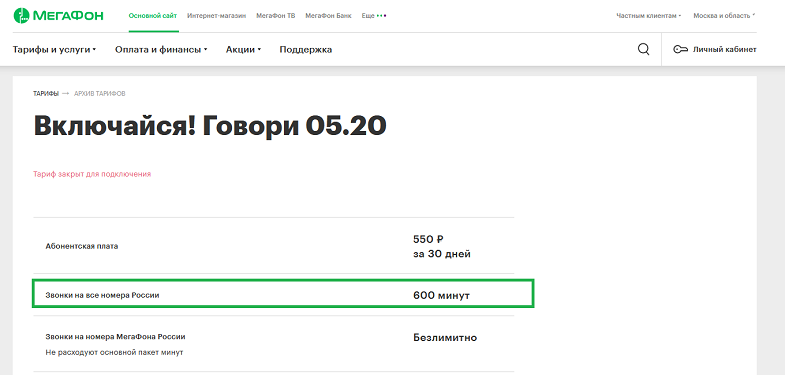785x375 pixels.
Task: Expand the Акции menu
Action: pos(243,50)
